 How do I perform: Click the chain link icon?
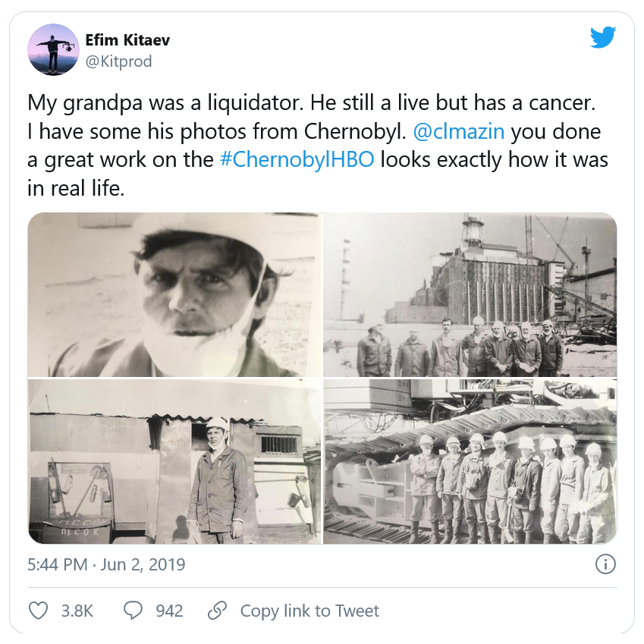218,610
